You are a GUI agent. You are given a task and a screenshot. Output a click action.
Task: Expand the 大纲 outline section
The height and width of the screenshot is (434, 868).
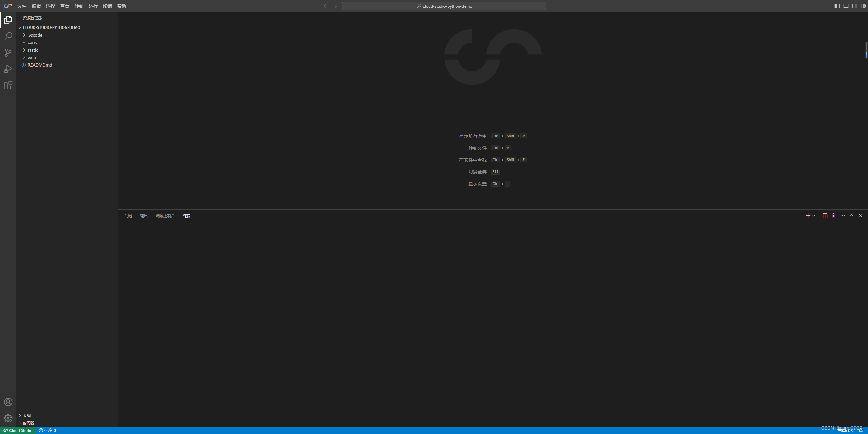point(27,416)
